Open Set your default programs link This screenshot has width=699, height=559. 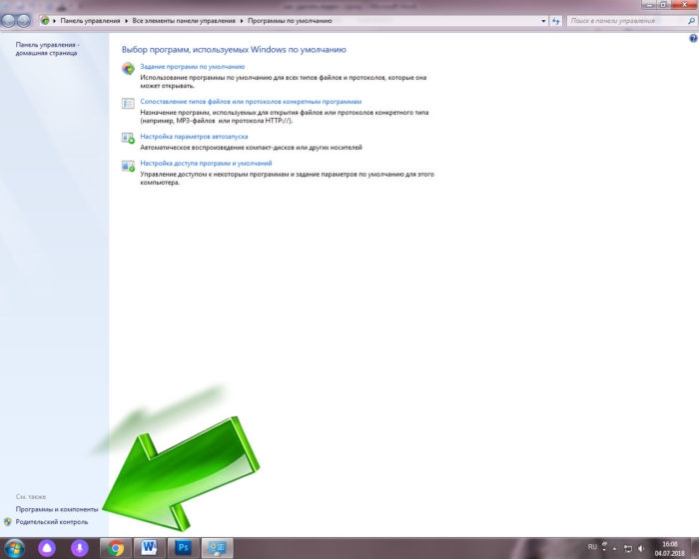pos(192,66)
